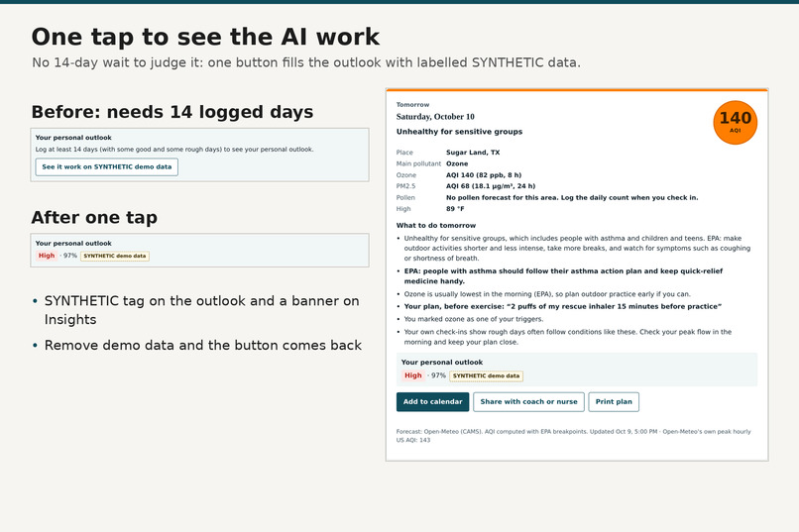
Task: Click 'You marked ozone as one of your triggers'
Action: click(474, 319)
